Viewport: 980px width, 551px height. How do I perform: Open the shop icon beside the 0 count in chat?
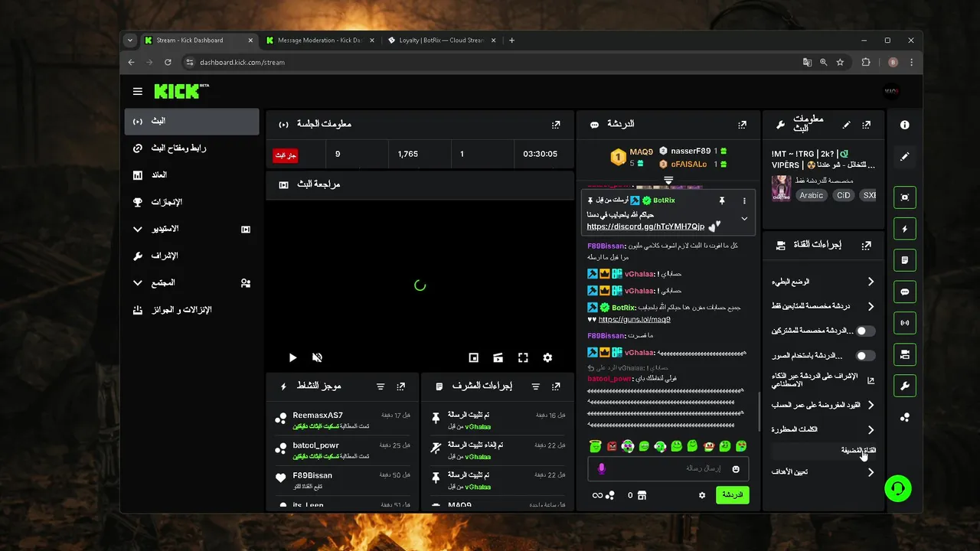[642, 495]
